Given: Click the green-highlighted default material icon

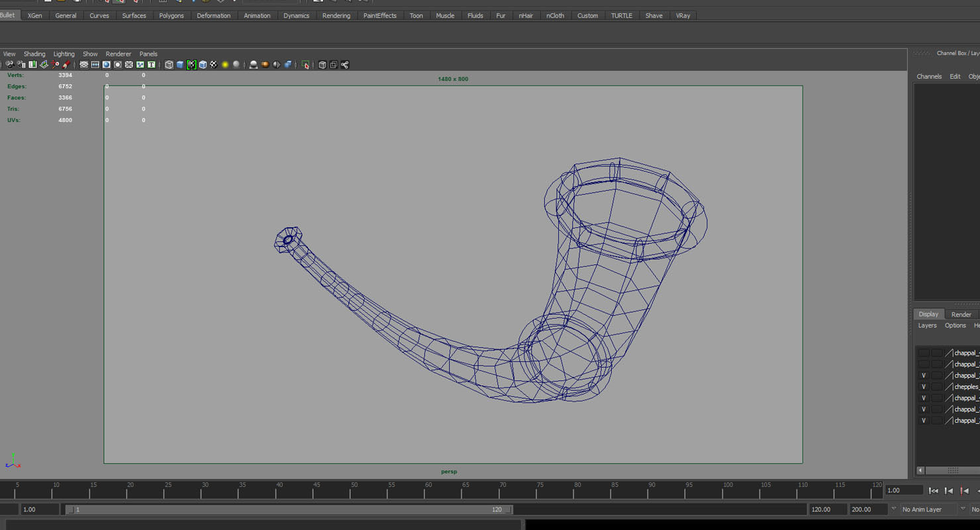Looking at the screenshot, I should click(191, 65).
